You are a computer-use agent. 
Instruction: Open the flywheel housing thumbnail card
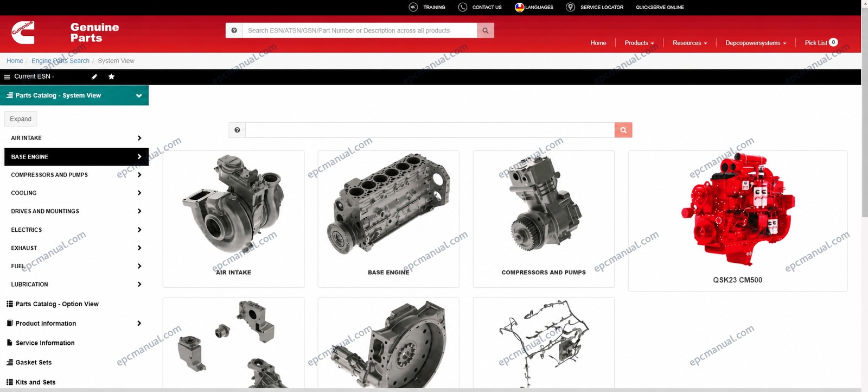point(388,343)
